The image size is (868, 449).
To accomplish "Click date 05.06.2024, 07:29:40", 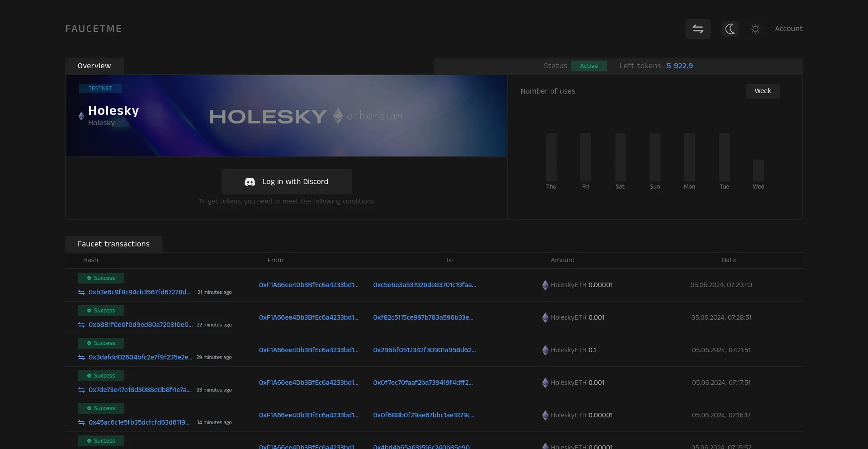I will point(721,285).
